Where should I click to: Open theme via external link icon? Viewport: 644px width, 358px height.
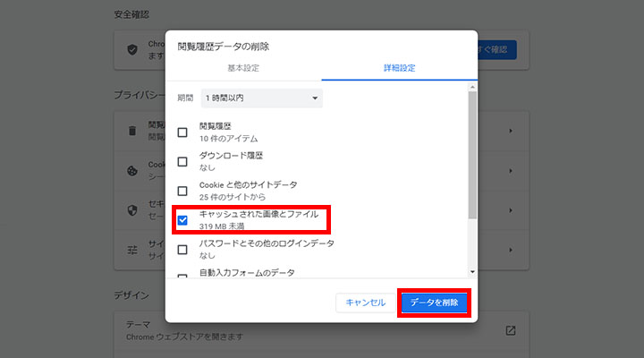pos(511,330)
